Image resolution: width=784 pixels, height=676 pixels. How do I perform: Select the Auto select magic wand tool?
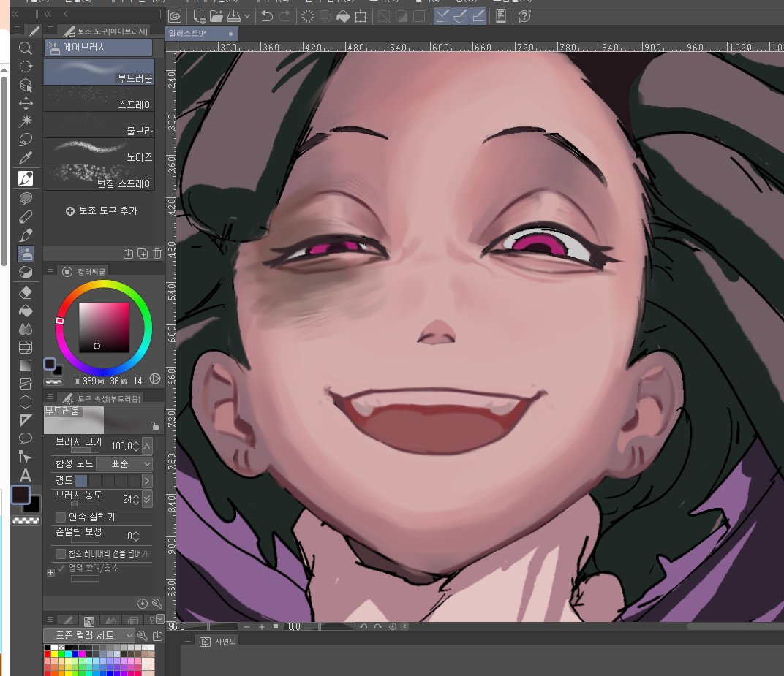tap(26, 121)
